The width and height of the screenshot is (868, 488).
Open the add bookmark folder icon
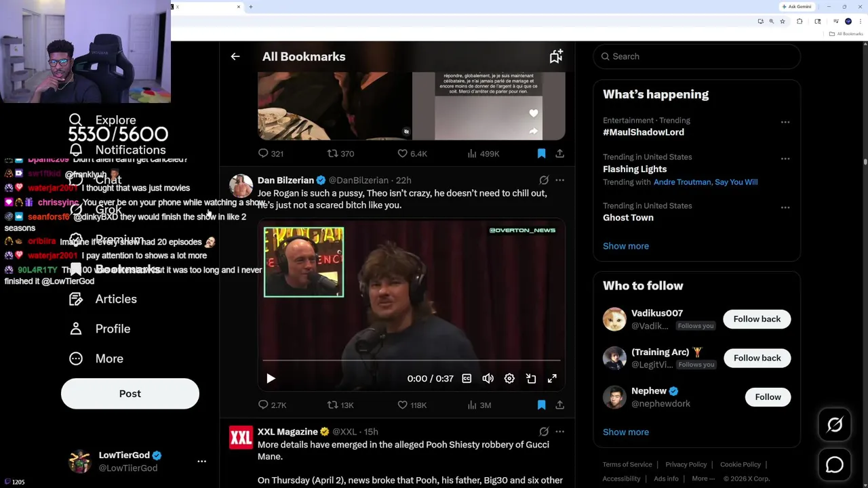click(x=556, y=57)
